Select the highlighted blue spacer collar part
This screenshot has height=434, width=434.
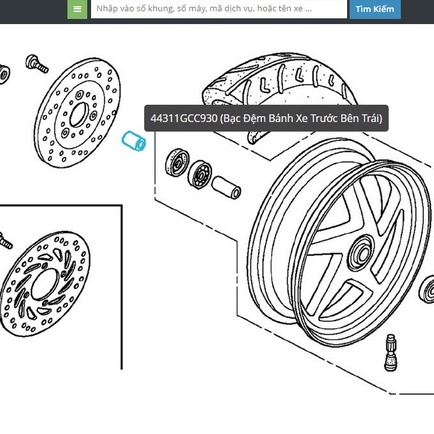(x=134, y=141)
